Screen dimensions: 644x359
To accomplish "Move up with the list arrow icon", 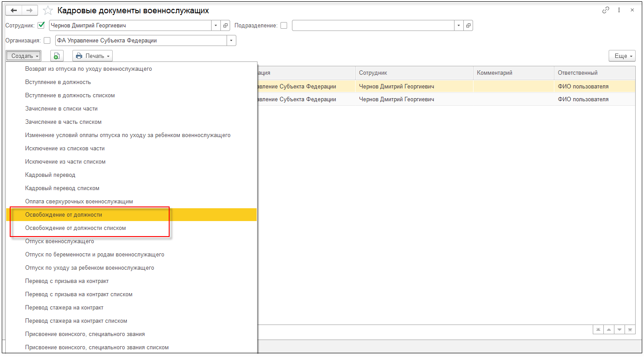I will click(x=609, y=330).
